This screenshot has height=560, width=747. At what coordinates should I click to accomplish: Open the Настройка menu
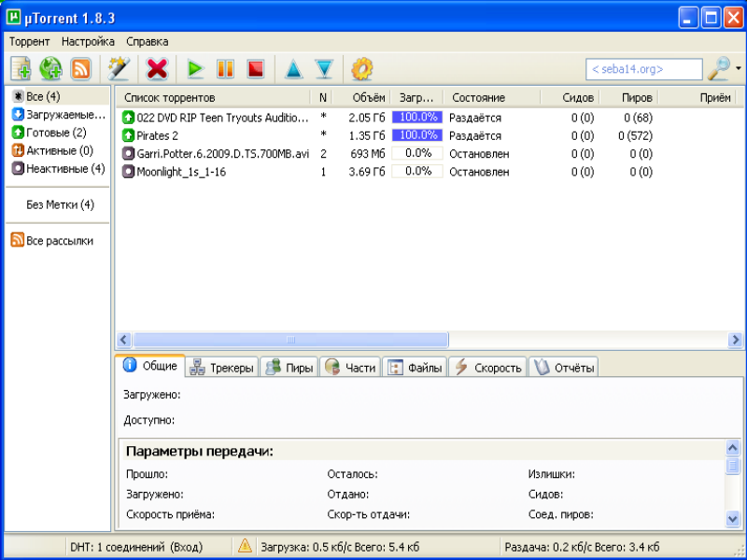pyautogui.click(x=88, y=42)
